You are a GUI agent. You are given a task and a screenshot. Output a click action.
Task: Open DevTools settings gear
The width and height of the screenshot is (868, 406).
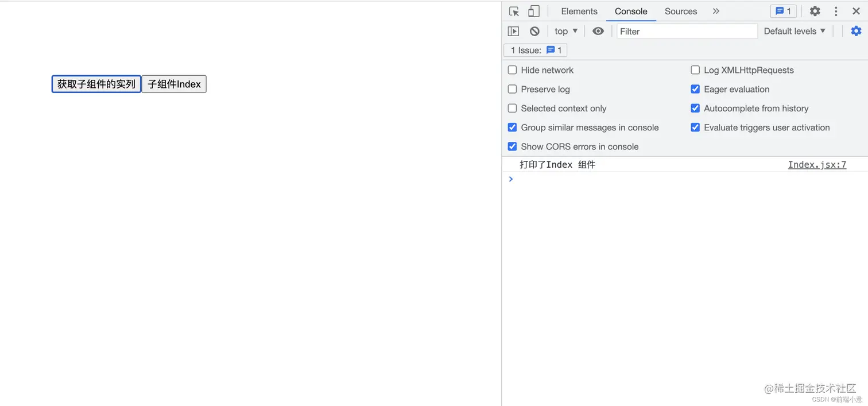click(815, 11)
